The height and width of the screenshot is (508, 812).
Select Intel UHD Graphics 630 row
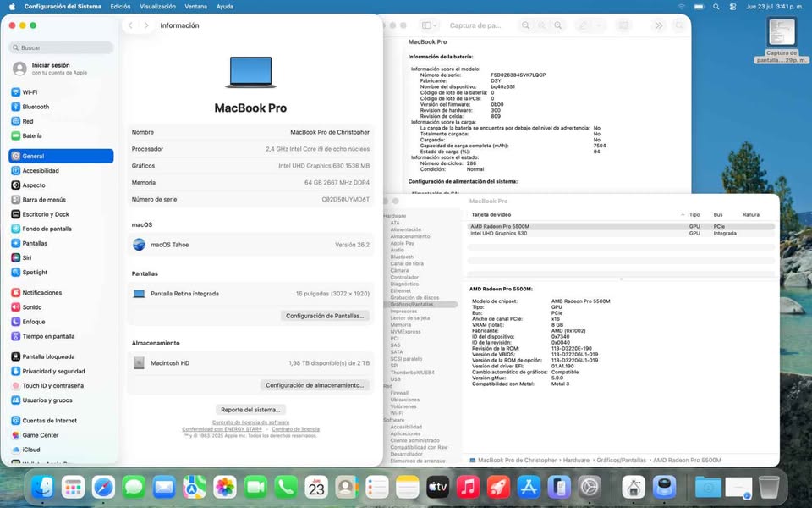pyautogui.click(x=620, y=234)
